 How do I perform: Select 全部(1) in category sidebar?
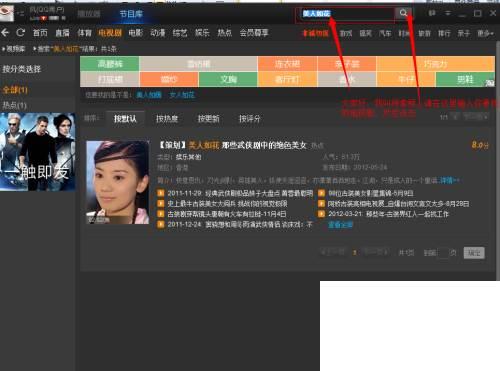15,90
